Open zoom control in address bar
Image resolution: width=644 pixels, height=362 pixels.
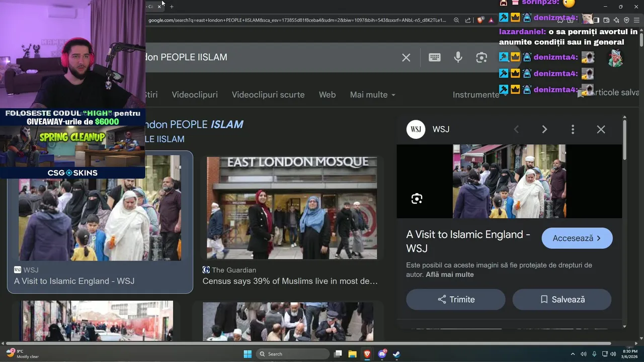(x=456, y=20)
